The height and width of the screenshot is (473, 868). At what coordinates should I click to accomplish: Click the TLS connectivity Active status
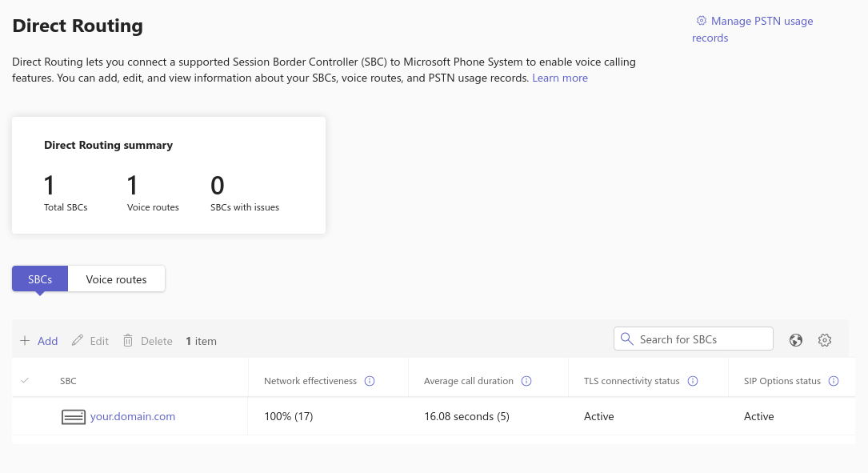pyautogui.click(x=599, y=416)
